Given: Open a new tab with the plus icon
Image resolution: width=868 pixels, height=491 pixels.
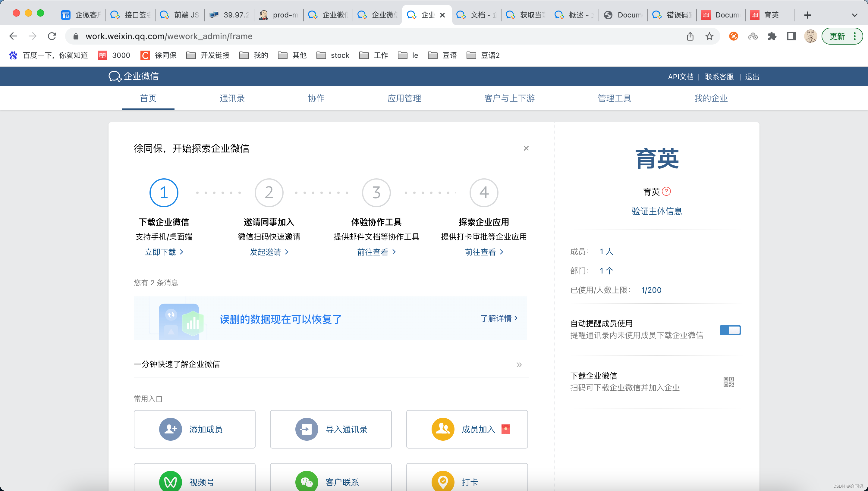Looking at the screenshot, I should 807,15.
